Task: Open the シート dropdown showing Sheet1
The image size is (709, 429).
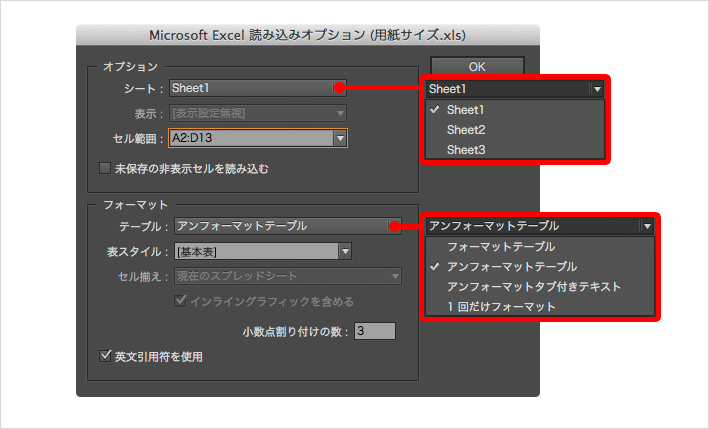Action: (258, 88)
